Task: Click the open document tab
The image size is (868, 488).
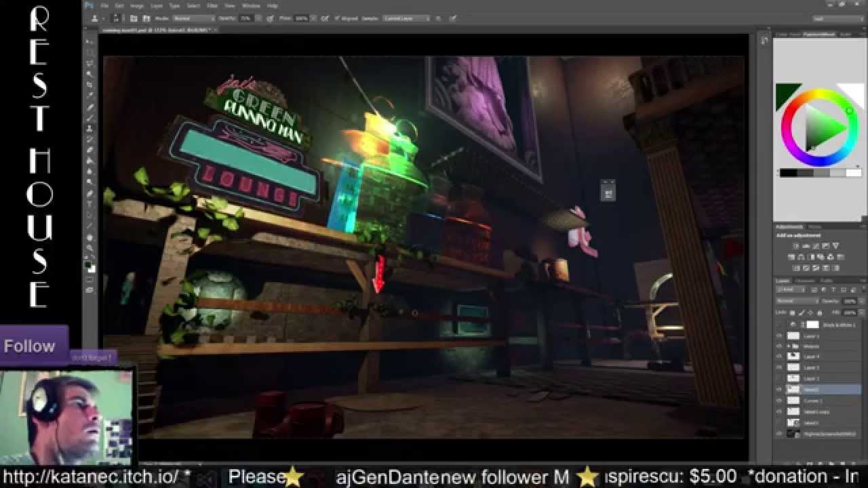Action: [159, 30]
